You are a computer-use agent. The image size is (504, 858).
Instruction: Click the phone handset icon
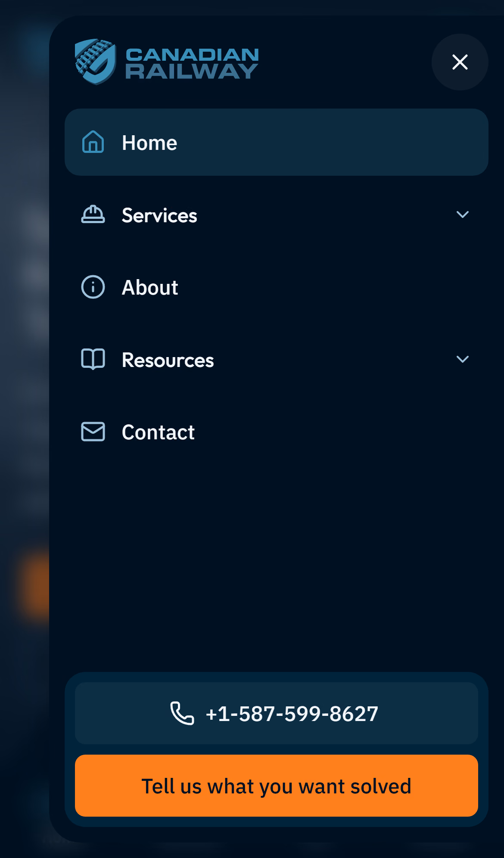pos(182,713)
